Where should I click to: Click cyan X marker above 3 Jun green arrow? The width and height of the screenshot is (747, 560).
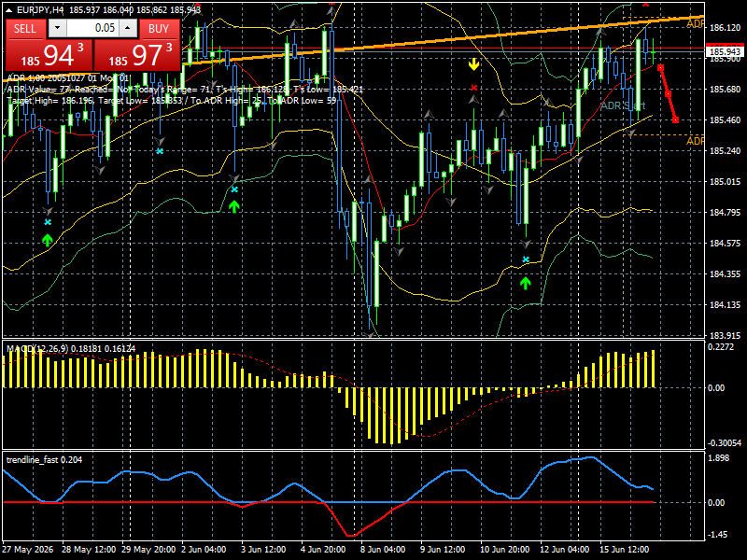pyautogui.click(x=234, y=189)
